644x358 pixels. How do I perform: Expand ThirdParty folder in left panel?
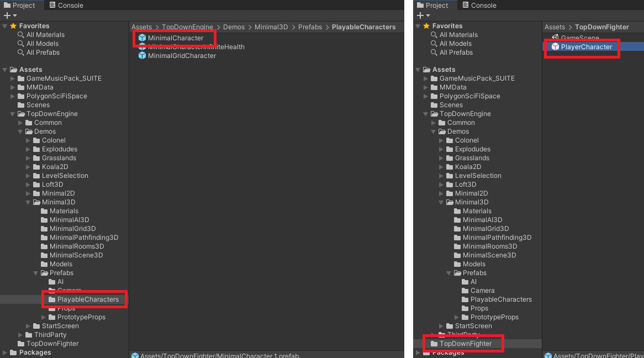click(20, 335)
